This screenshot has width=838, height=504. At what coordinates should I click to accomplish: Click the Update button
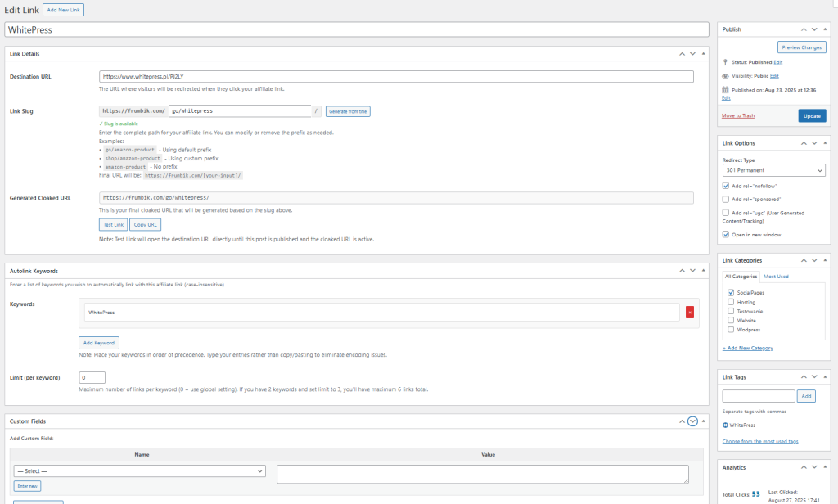[812, 116]
